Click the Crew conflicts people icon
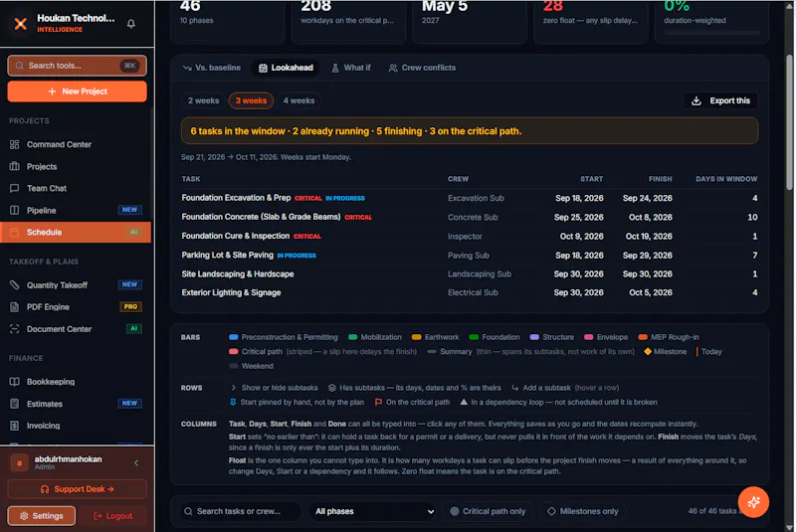Image resolution: width=796 pixels, height=532 pixels. pyautogui.click(x=393, y=68)
